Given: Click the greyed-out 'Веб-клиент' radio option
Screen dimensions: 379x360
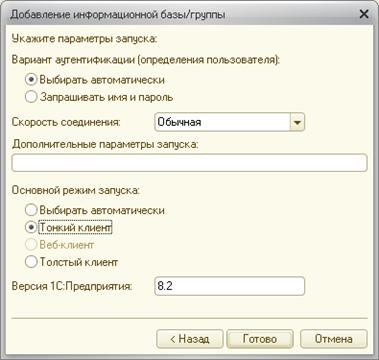Looking at the screenshot, I should 31,245.
